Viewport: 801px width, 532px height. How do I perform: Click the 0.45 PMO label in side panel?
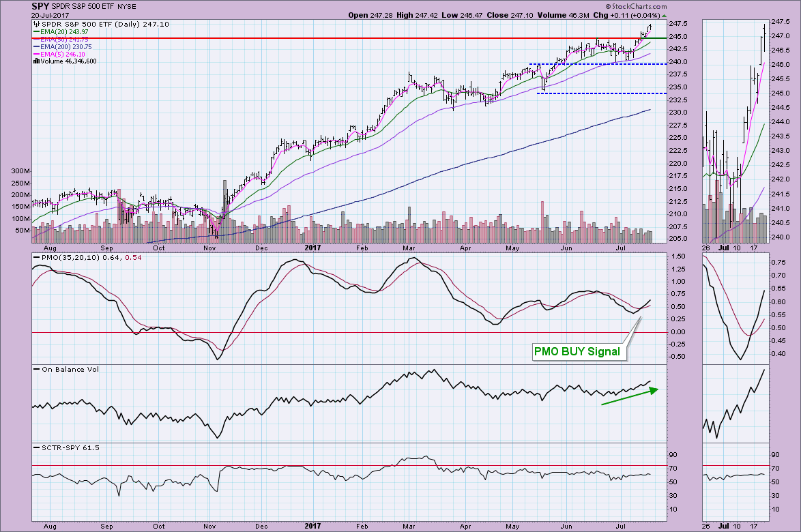778,340
